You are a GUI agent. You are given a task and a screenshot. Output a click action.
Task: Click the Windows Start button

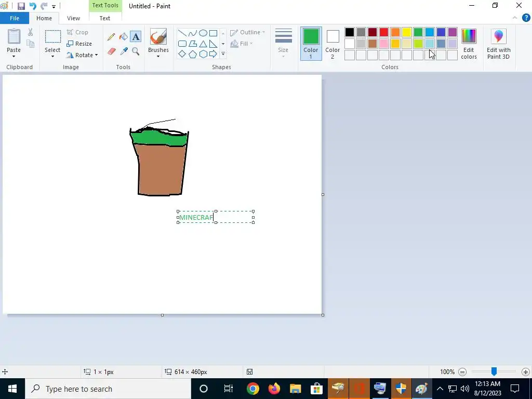[12, 389]
